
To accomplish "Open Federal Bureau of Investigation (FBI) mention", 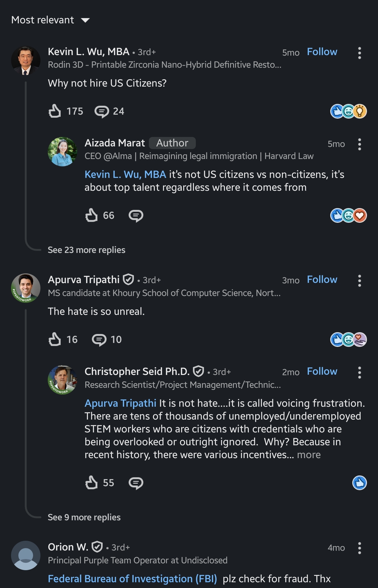I will (133, 579).
